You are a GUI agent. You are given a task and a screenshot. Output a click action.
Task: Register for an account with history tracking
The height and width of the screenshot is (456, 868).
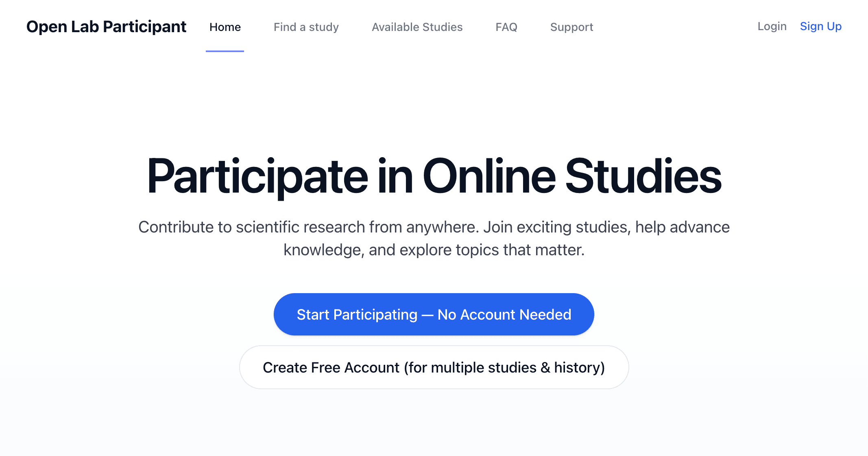434,367
